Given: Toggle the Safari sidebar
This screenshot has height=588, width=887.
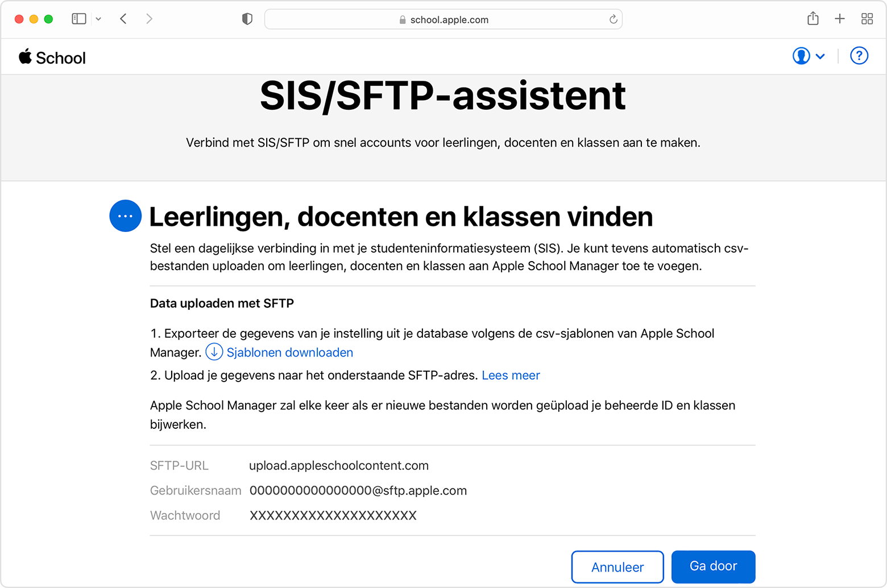Looking at the screenshot, I should (x=79, y=19).
